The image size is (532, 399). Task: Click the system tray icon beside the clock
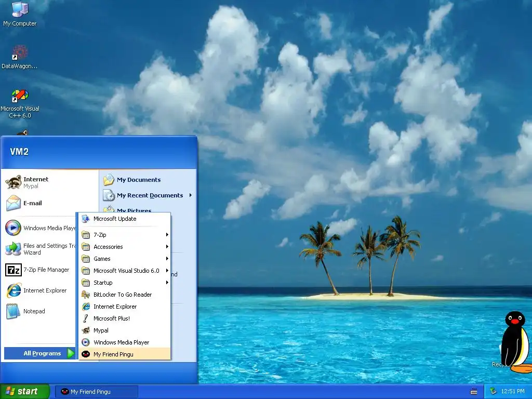pos(494,391)
